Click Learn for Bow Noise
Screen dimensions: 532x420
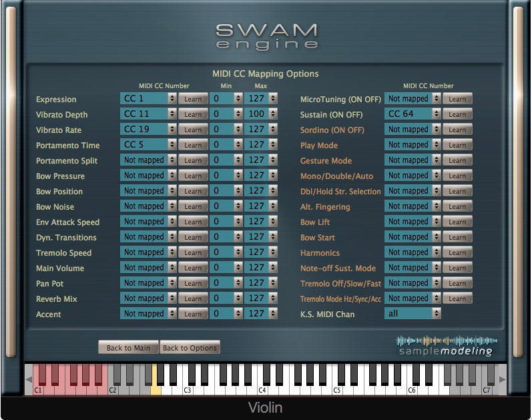[x=193, y=206]
